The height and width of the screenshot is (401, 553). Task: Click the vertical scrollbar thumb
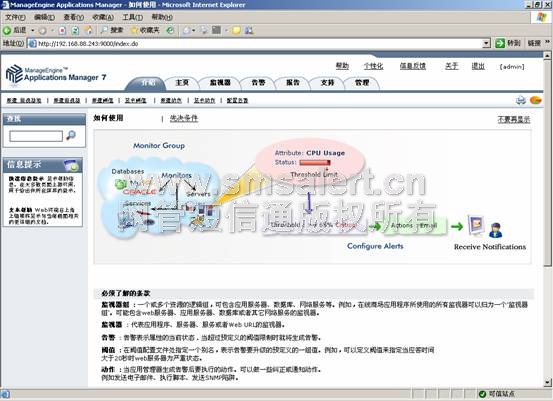tap(547, 162)
